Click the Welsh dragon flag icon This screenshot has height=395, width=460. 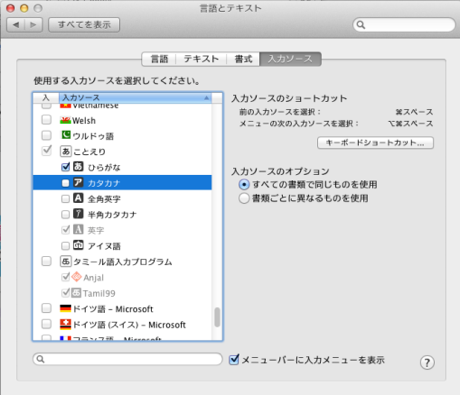pos(65,120)
